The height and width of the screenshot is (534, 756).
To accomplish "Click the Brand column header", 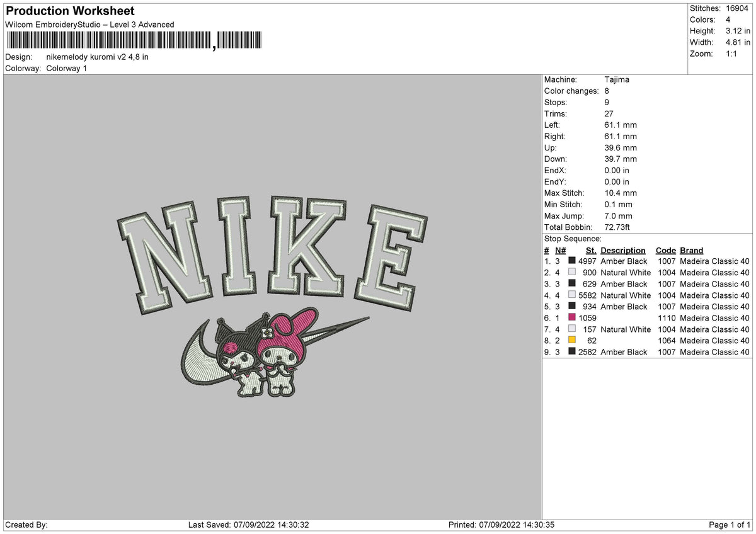I will [692, 251].
